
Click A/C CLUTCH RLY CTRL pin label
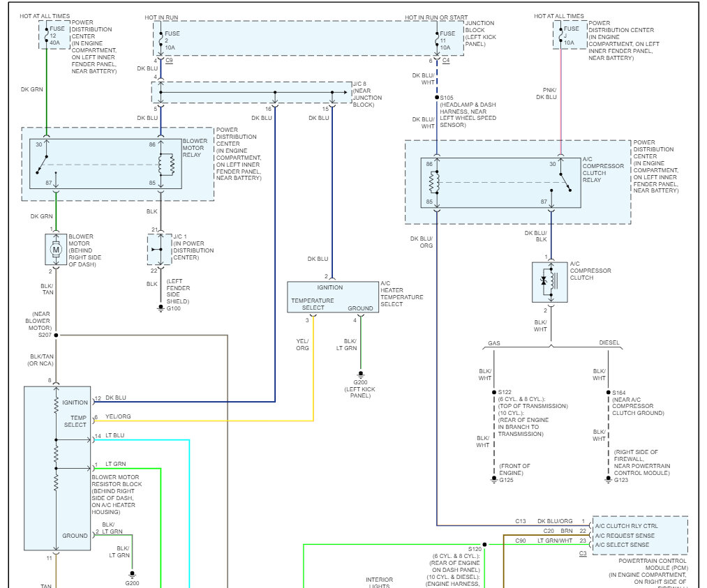(x=626, y=526)
